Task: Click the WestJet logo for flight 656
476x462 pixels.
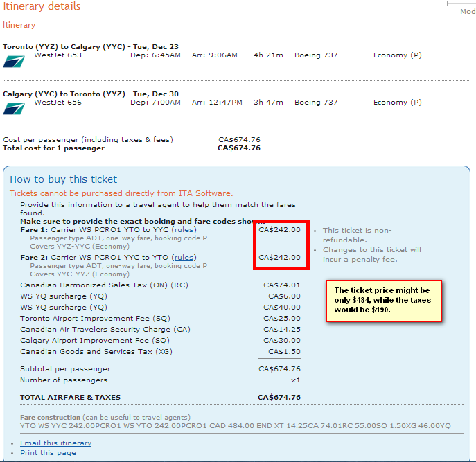Action: point(14,109)
